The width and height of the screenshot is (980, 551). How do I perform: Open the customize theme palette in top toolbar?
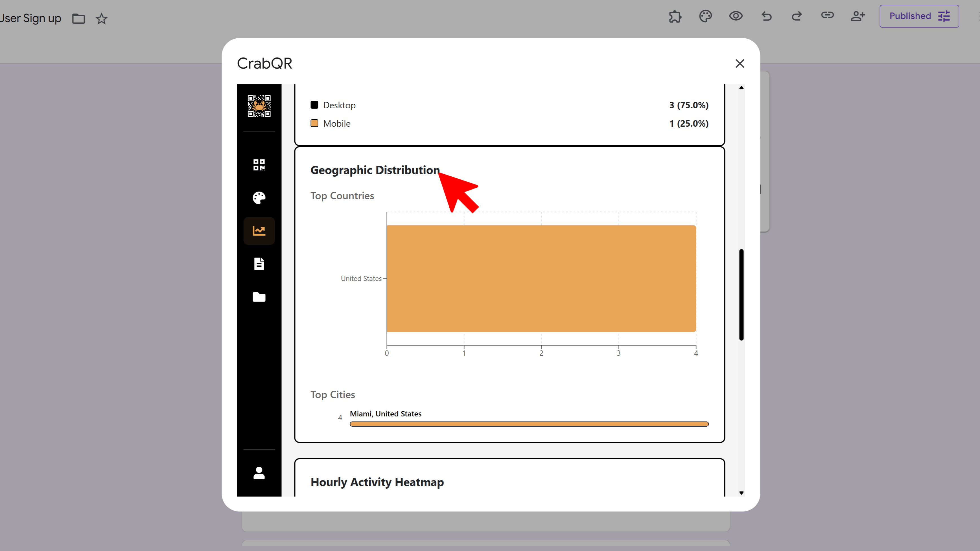pyautogui.click(x=705, y=16)
